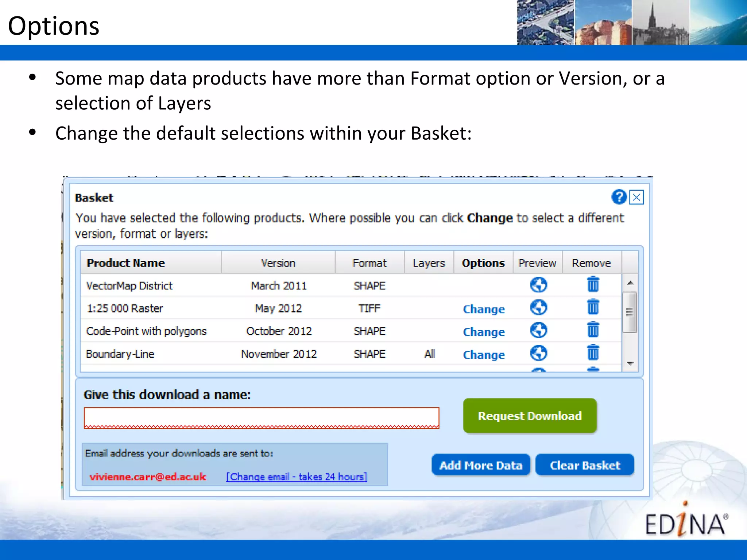Click the March 2011 version cell
Screen dimensions: 747x560
coord(279,285)
